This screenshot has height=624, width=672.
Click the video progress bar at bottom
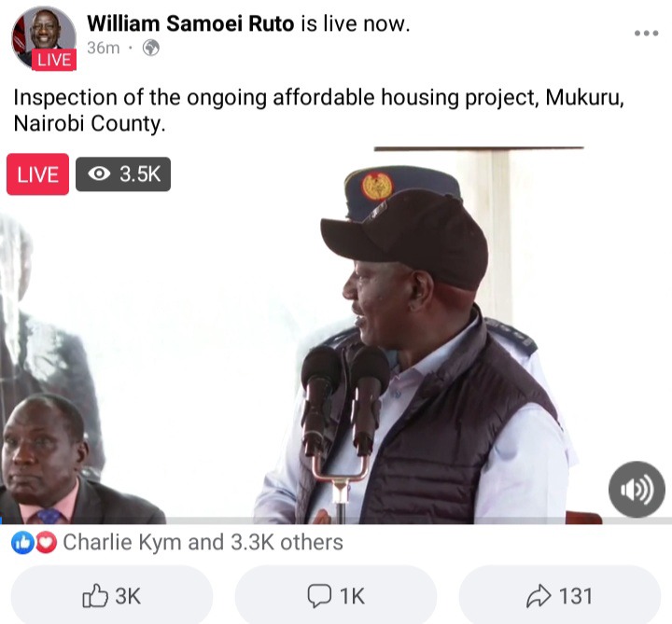pos(336,520)
